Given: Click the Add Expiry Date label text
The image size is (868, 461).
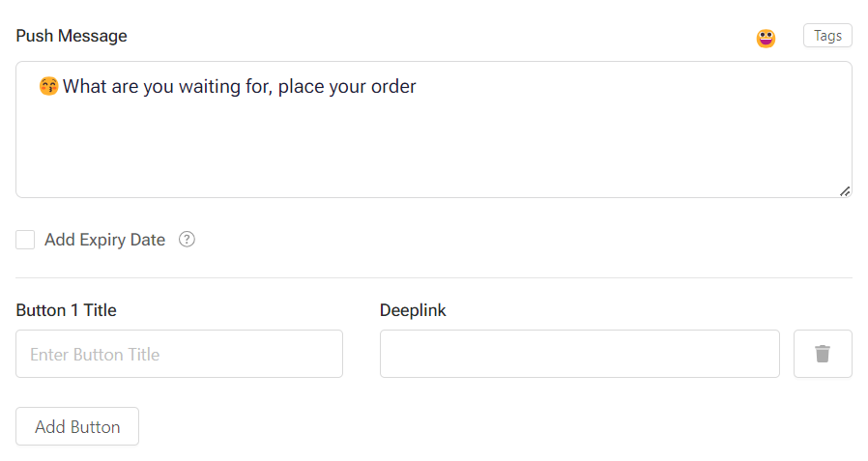Looking at the screenshot, I should point(104,240).
